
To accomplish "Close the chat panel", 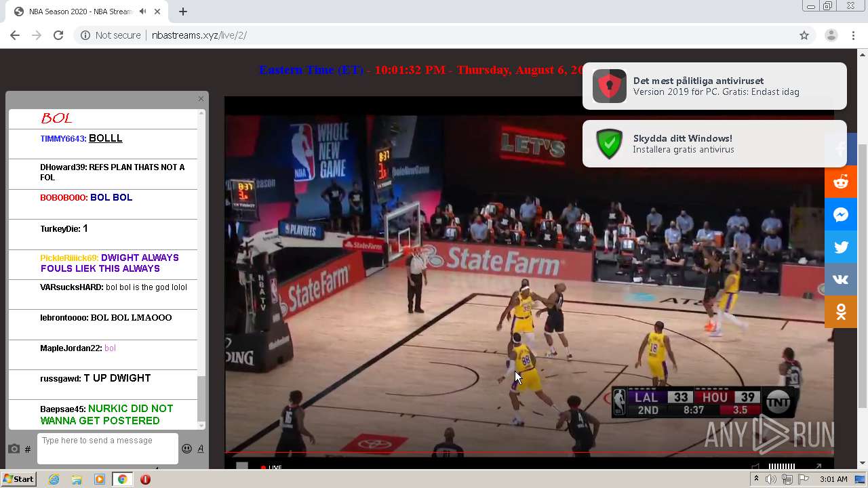I will point(201,99).
